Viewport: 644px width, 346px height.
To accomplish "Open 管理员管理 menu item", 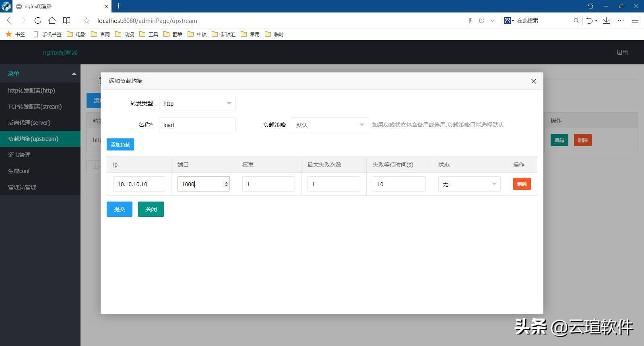I will 40,187.
